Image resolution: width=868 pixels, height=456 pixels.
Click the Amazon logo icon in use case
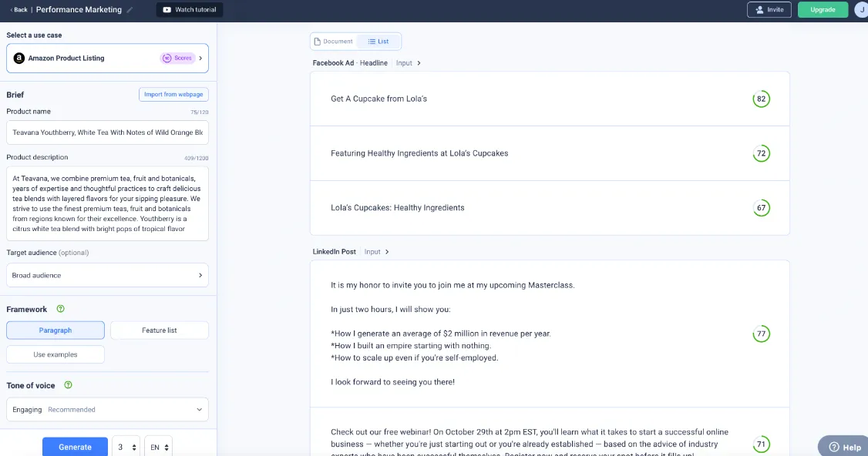(19, 58)
